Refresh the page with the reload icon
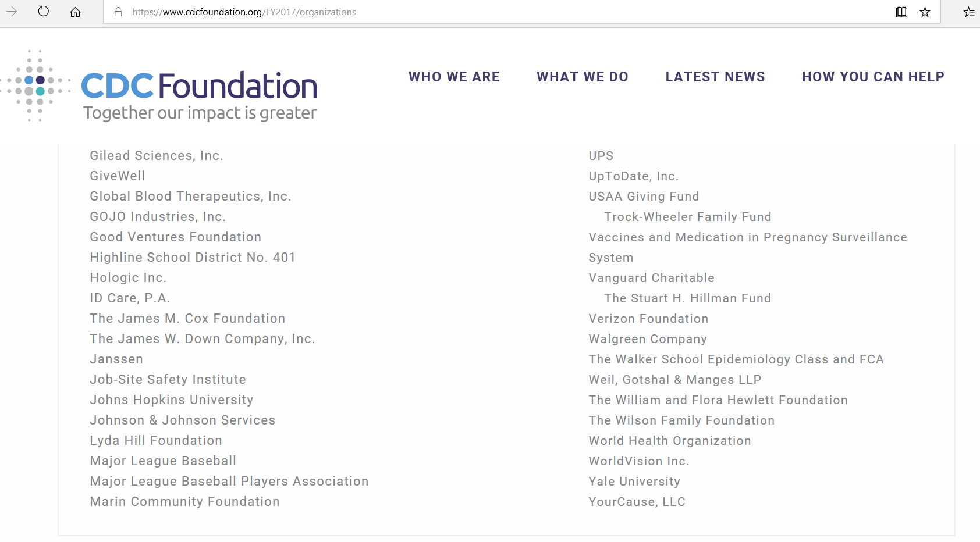The width and height of the screenshot is (980, 542). point(44,12)
